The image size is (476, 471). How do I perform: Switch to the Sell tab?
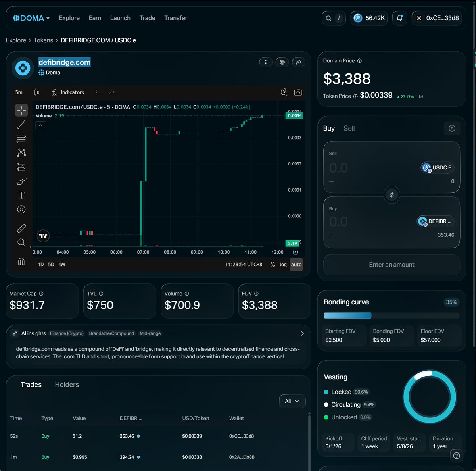click(349, 128)
